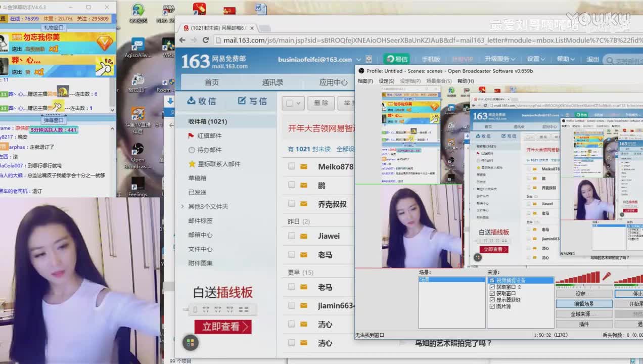The height and width of the screenshot is (364, 643).
Task: Adjust the OBS desktop volume meter
Action: pos(628,278)
